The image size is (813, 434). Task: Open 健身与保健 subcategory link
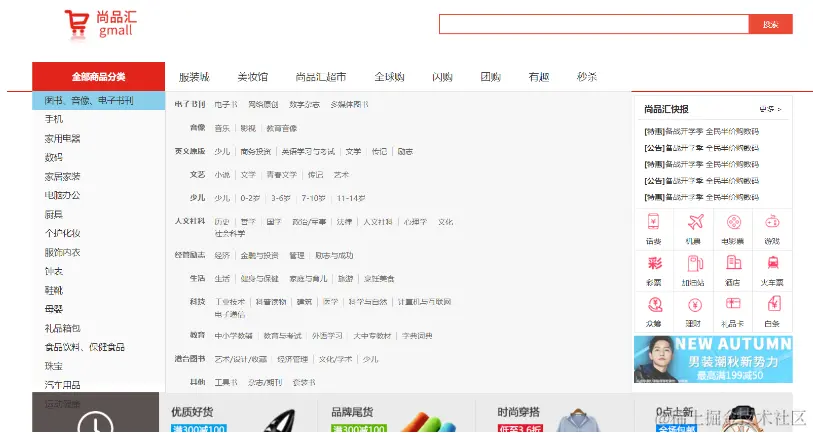259,278
